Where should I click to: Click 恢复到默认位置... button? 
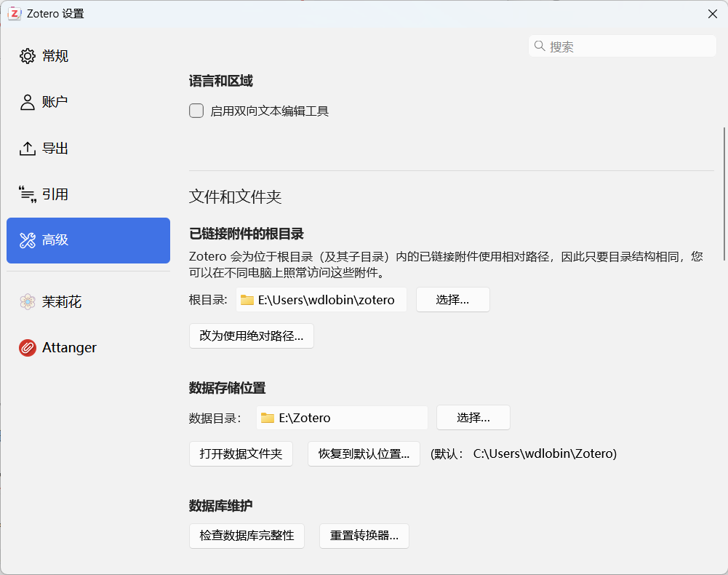(x=364, y=453)
